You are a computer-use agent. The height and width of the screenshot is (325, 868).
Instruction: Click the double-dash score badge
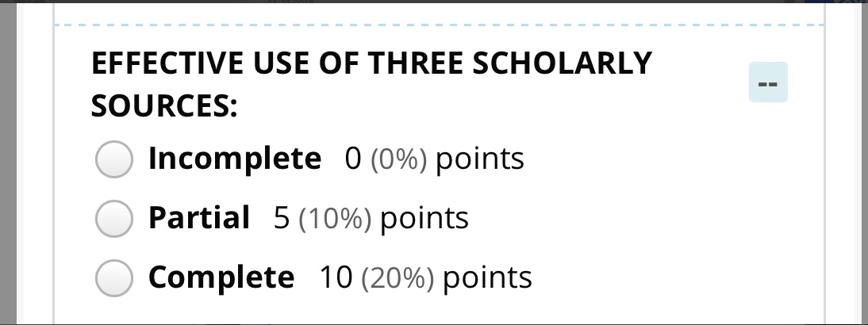768,82
